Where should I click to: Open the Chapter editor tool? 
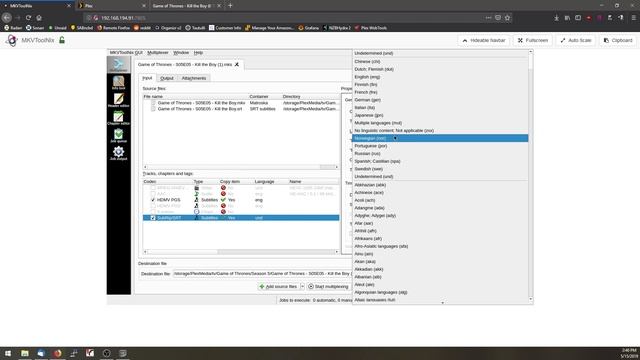click(118, 118)
